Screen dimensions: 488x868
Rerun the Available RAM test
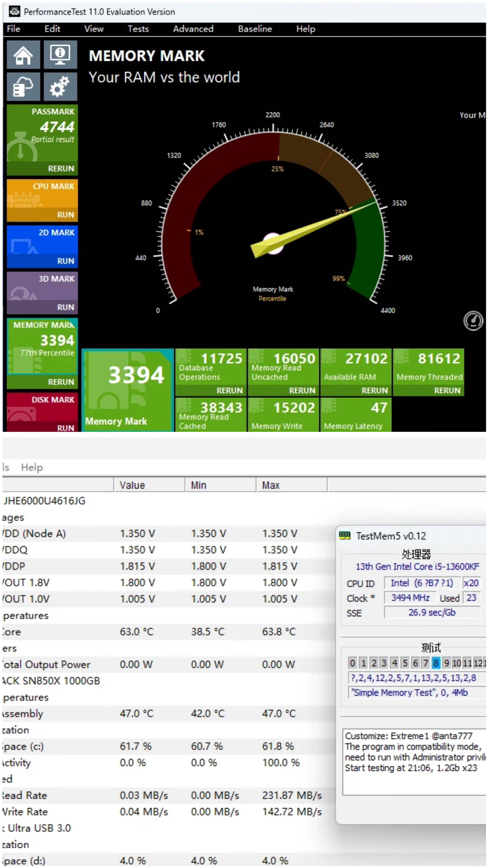click(375, 390)
